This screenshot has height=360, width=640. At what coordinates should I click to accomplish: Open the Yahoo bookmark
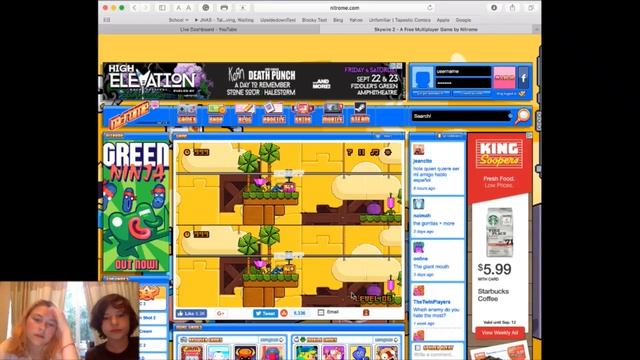(x=356, y=20)
